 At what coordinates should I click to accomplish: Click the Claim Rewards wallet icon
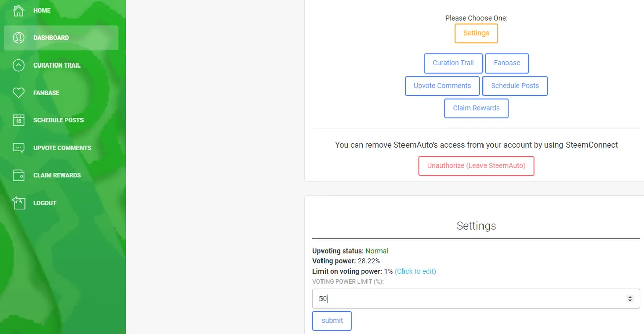pos(18,175)
